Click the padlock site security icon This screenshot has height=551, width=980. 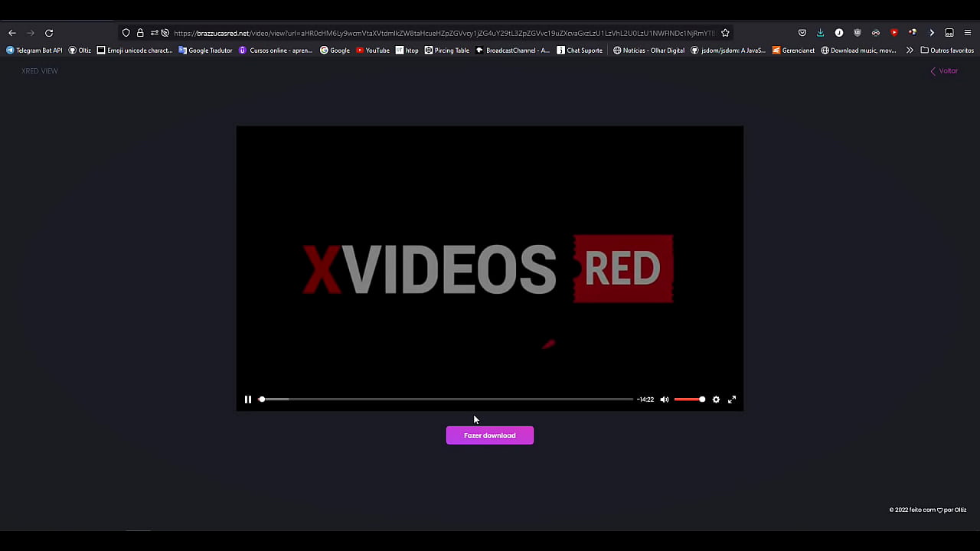(140, 33)
